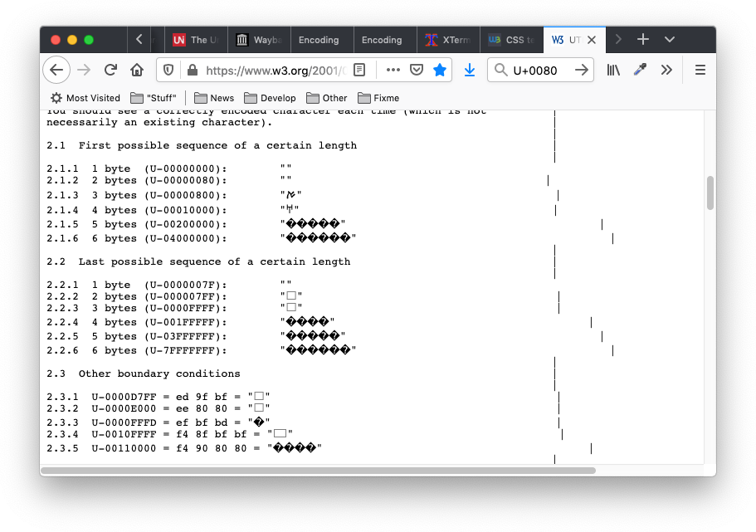Close the active W3 UTF-8 tab
Screen dimensions: 756x532
(592, 40)
